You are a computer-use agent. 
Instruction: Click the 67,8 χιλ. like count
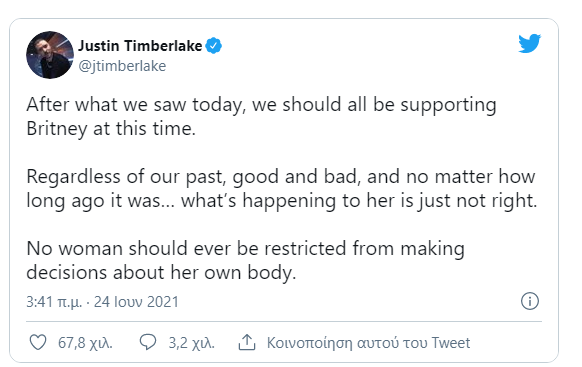[x=85, y=343]
